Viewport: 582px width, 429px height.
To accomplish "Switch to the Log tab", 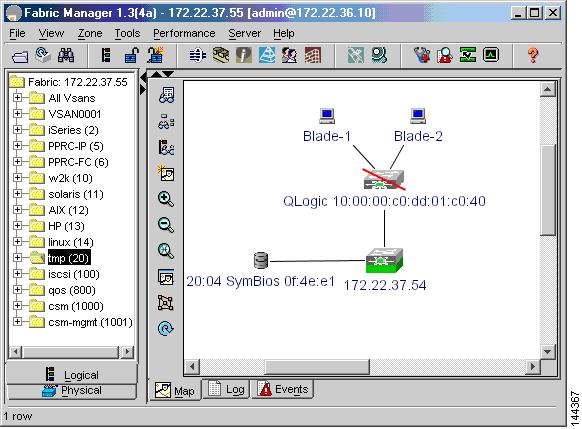I will (226, 389).
